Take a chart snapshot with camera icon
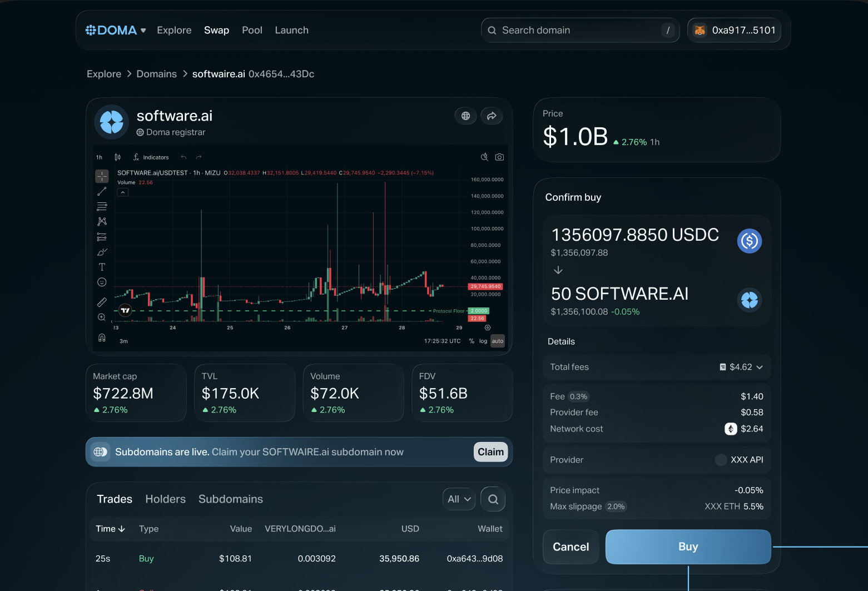 coord(499,157)
